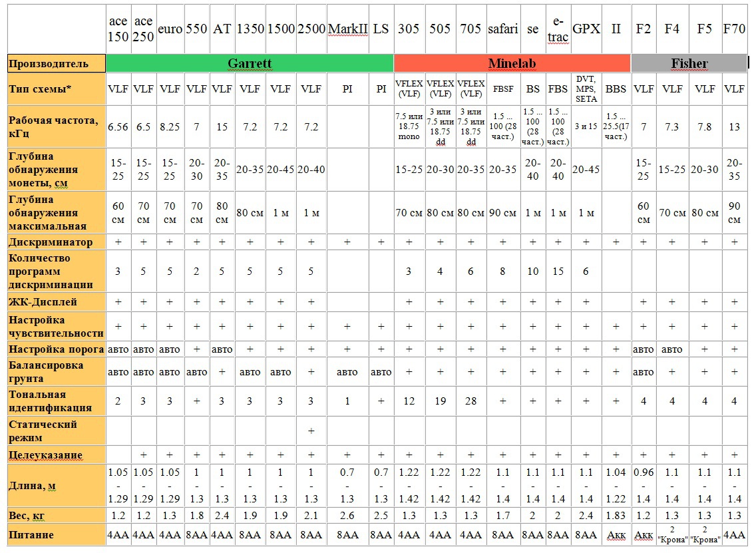Click the gray Fisher manufacturer header
Image resolution: width=756 pixels, height=553 pixels.
pos(689,63)
